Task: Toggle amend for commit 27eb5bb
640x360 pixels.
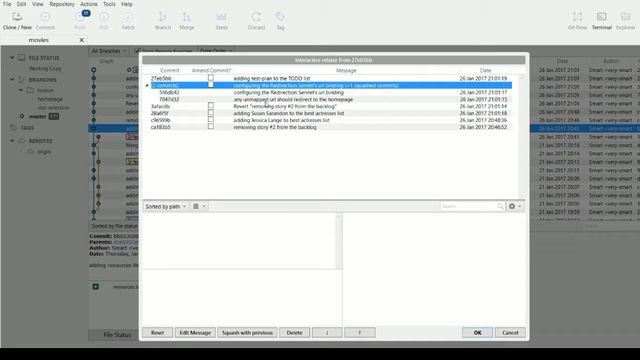Action: coord(211,78)
